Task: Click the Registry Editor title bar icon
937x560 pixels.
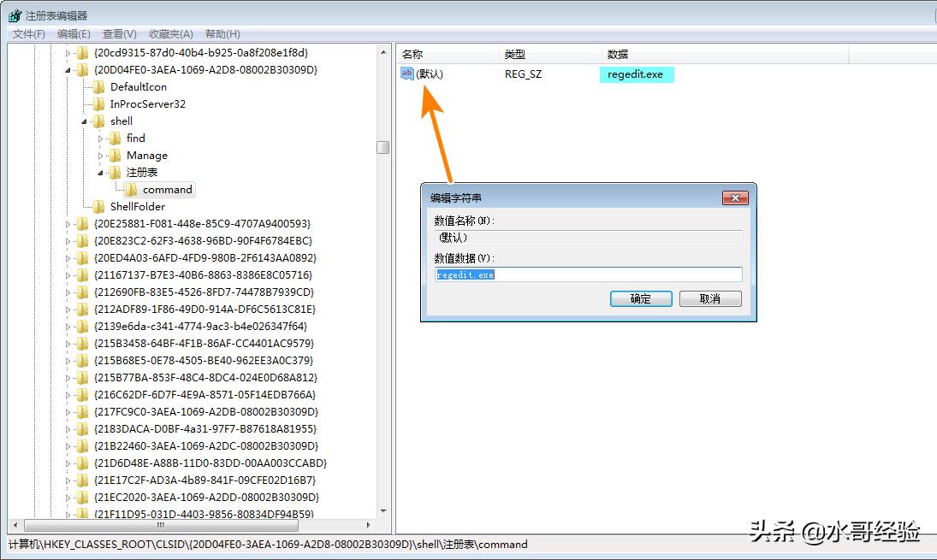Action: (15, 15)
